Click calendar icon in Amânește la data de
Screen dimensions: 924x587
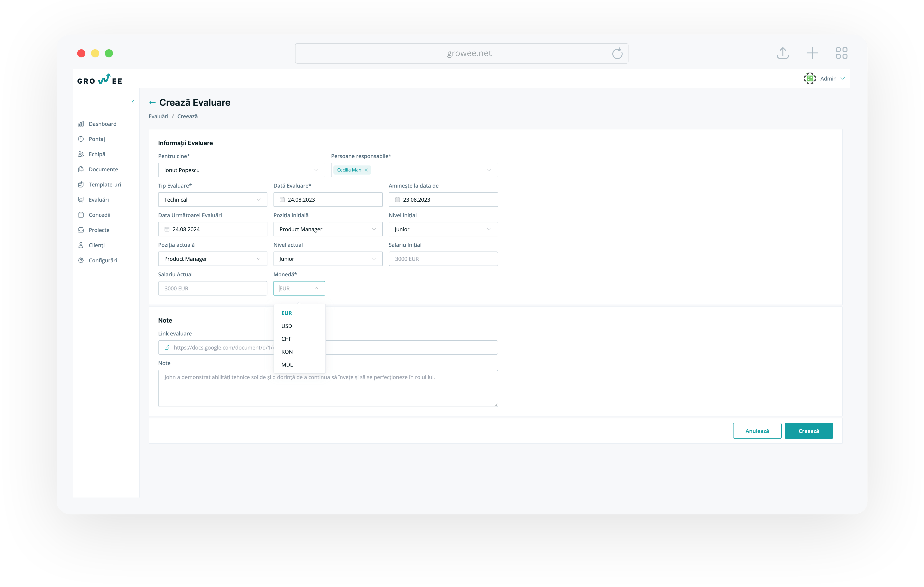(397, 200)
